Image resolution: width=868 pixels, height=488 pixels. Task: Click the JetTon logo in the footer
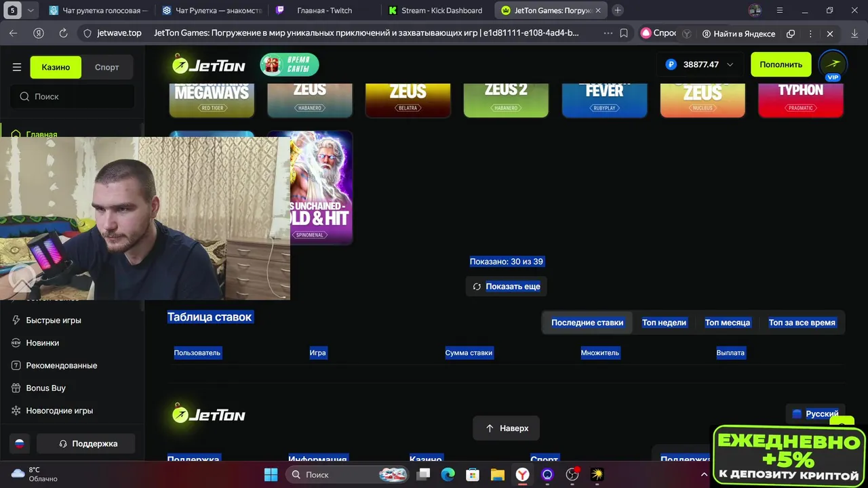tap(208, 414)
